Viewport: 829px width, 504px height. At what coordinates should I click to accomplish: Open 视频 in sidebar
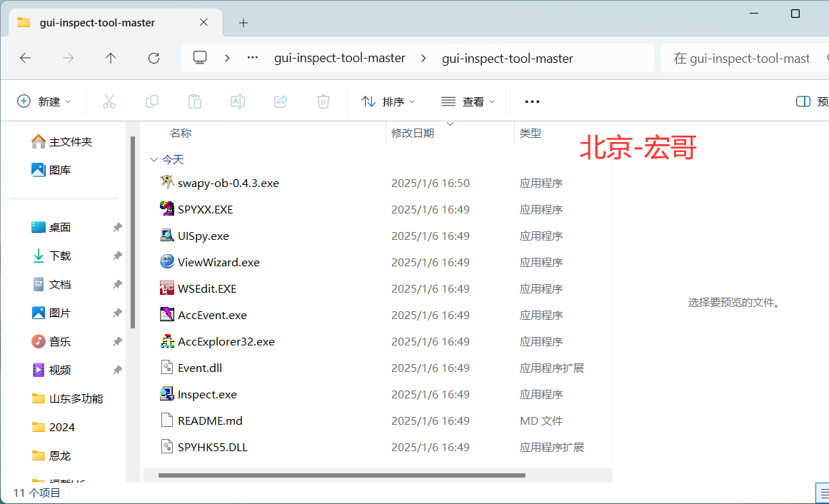[51, 371]
